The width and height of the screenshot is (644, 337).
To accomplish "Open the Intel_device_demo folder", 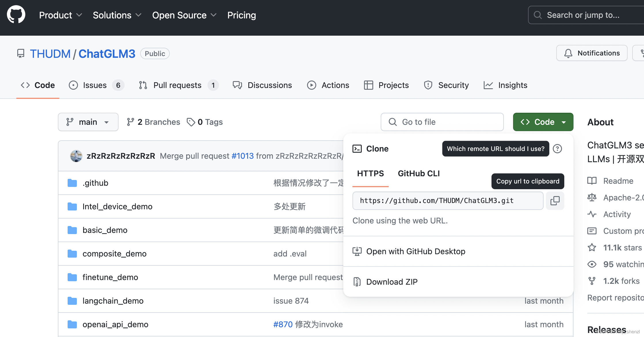I will click(x=117, y=206).
